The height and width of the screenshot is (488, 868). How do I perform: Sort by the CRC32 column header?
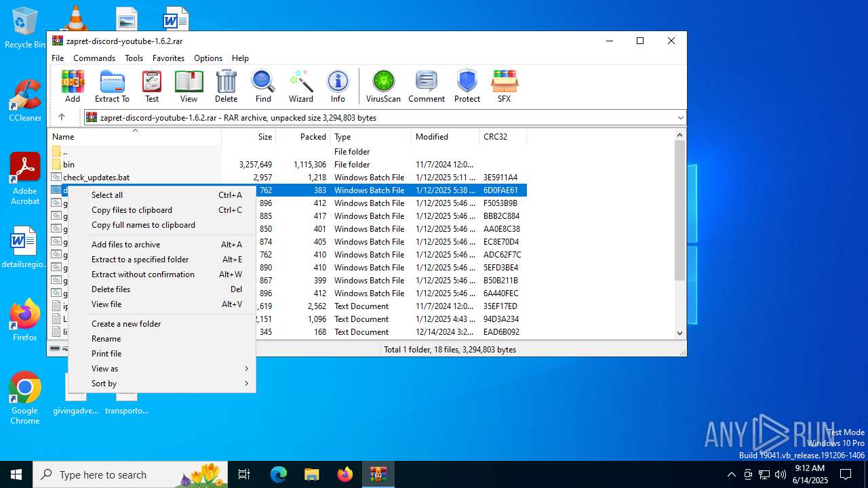click(x=503, y=137)
